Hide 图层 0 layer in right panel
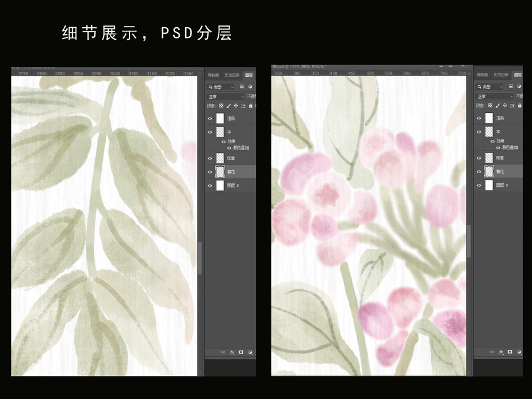Viewport: 532px width, 399px height. (x=479, y=185)
